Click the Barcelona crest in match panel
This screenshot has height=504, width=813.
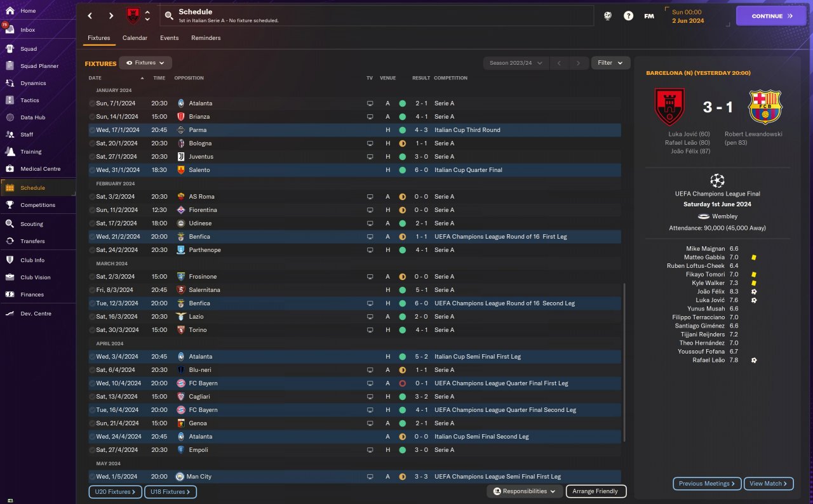point(765,107)
